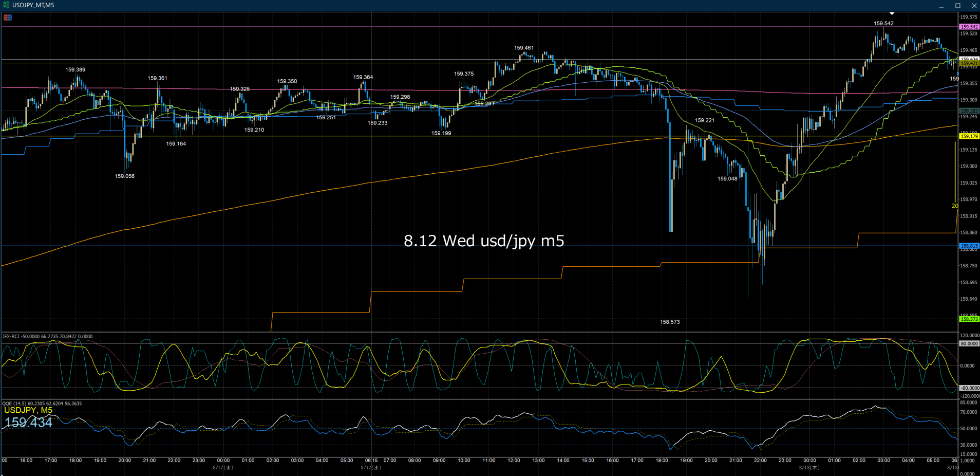Click the 8.12 Wed usd/jpy m5 label
This screenshot has height=476, width=980.
(484, 241)
